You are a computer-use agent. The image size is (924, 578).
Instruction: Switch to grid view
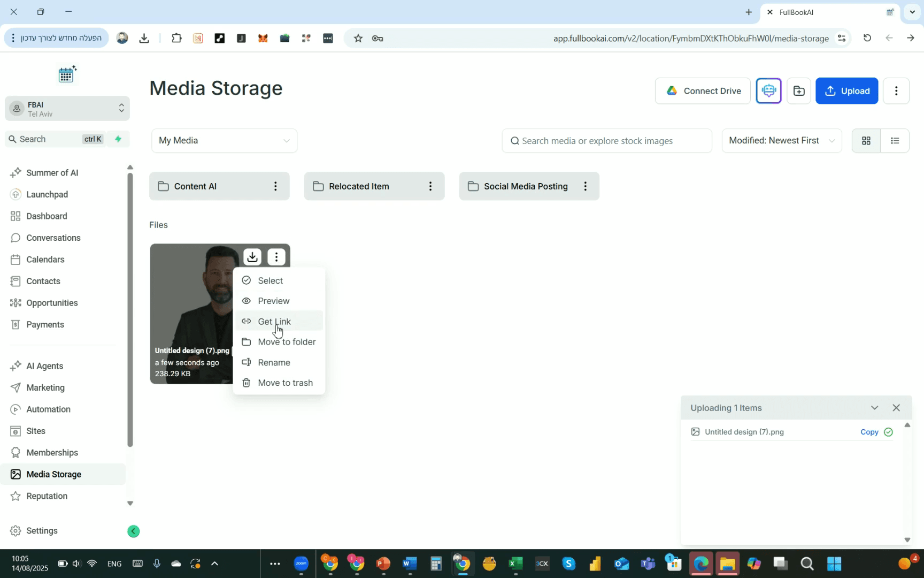coord(866,141)
